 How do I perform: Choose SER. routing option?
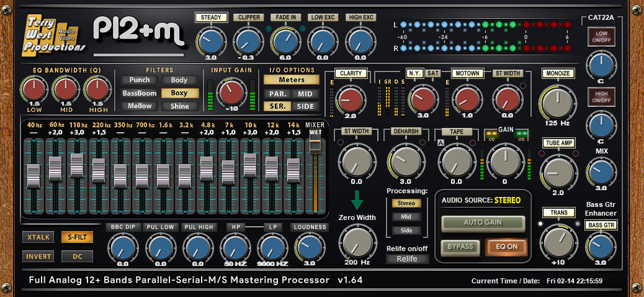[278, 106]
